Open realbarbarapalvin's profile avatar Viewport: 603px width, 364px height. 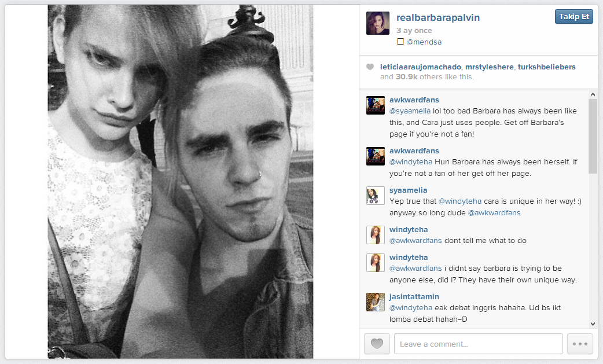(x=377, y=23)
